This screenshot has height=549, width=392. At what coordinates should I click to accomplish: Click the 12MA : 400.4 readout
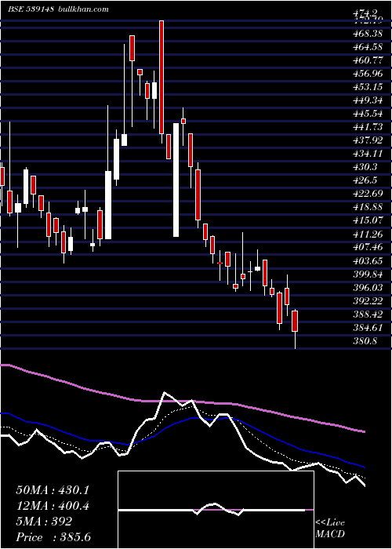[x=53, y=506]
